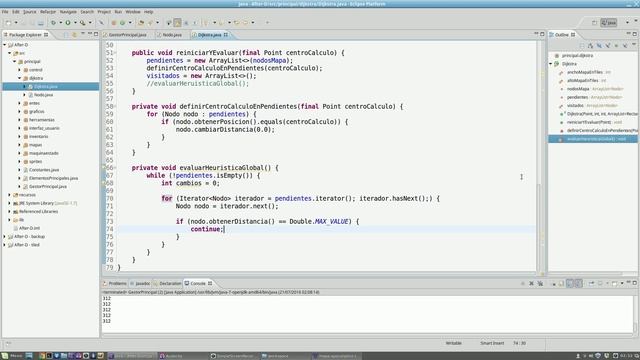The height and width of the screenshot is (360, 640).
Task: Click the Link with Editor icon in Package Explorer
Action: pyautogui.click(x=74, y=35)
